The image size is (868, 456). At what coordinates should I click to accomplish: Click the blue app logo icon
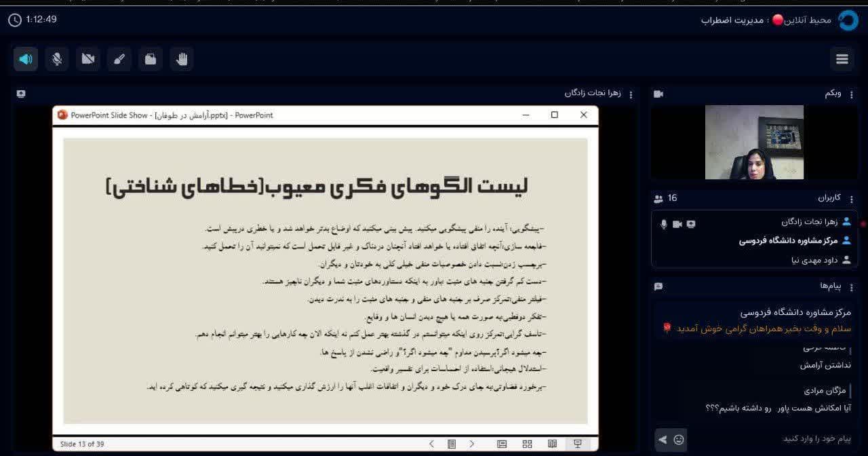click(x=848, y=20)
